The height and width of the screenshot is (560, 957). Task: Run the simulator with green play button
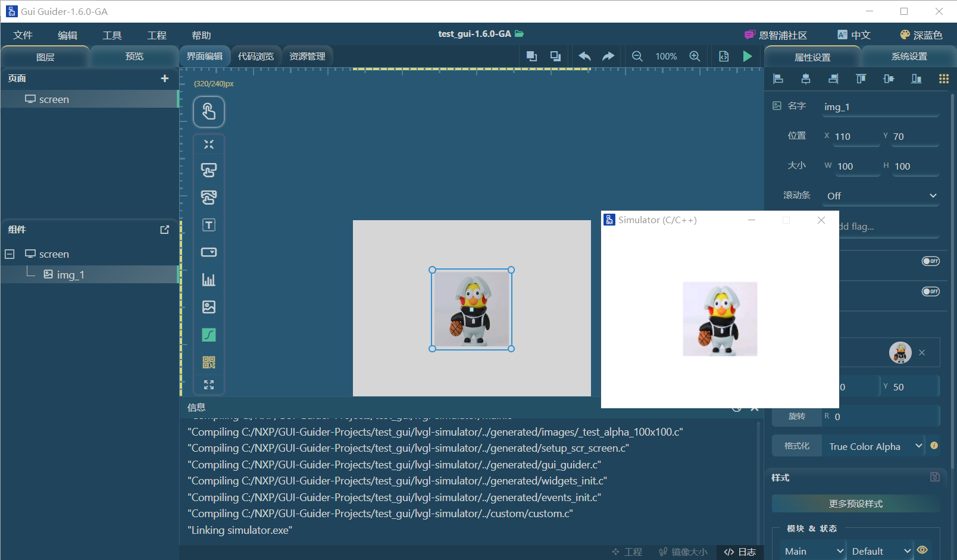click(x=748, y=56)
